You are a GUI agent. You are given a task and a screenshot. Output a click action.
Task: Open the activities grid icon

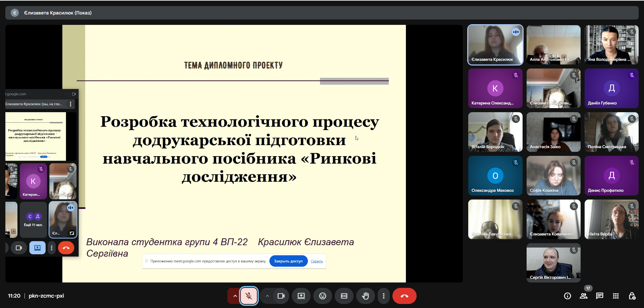tap(616, 296)
